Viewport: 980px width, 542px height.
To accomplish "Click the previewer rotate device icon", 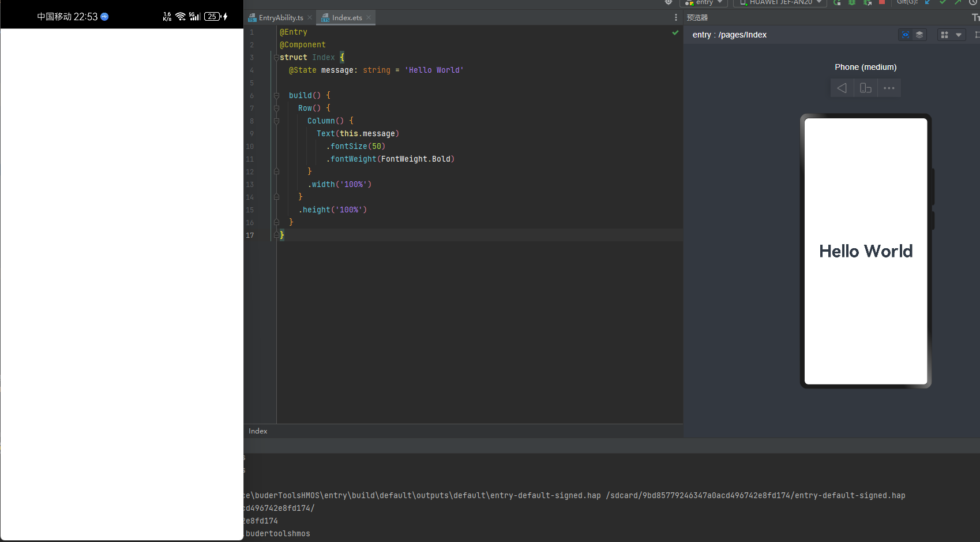I will pos(866,88).
